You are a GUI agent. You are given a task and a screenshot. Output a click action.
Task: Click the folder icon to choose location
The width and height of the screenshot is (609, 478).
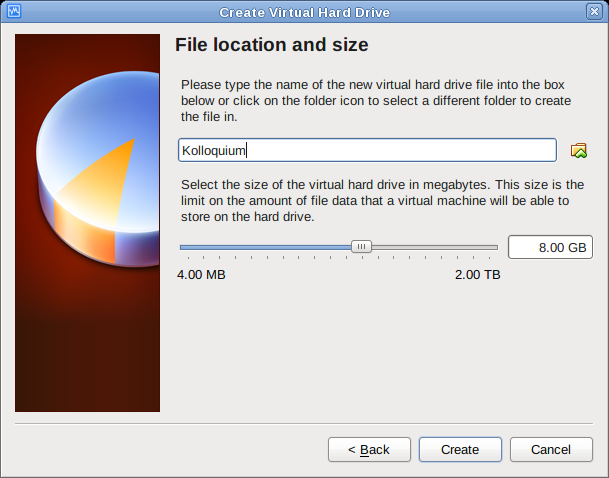point(578,150)
